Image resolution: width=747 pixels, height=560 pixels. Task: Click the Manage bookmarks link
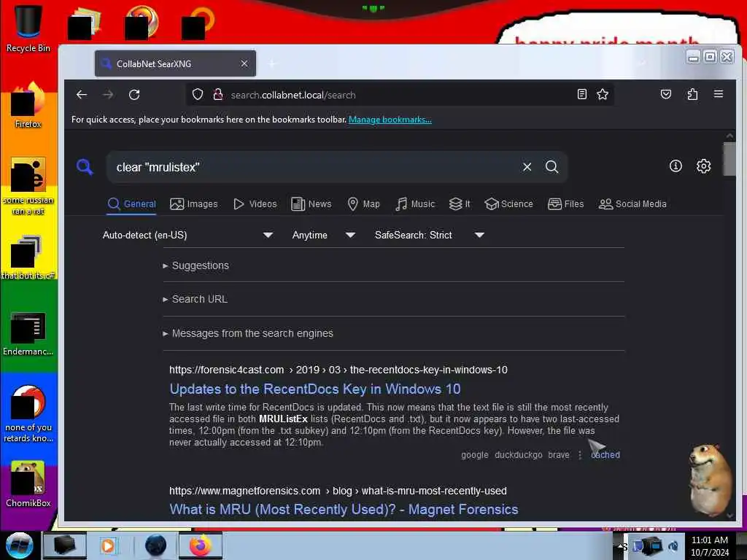pos(390,120)
